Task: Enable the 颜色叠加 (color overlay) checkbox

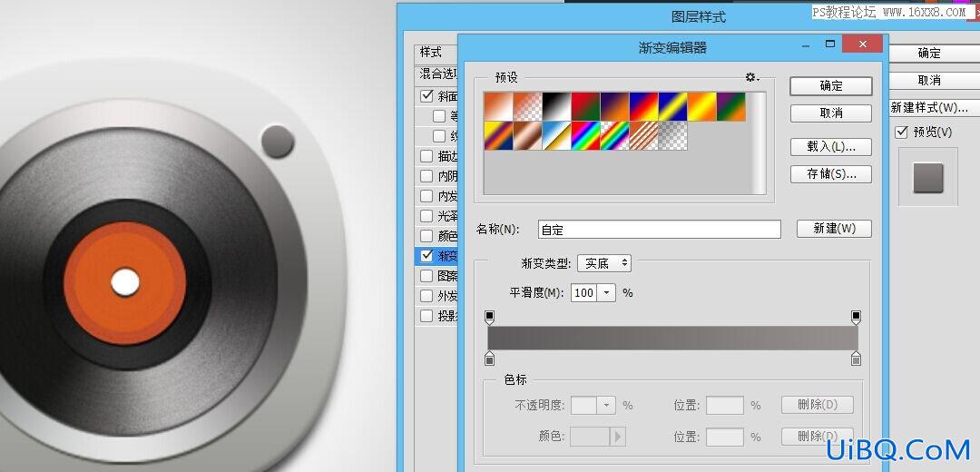Action: coord(426,236)
